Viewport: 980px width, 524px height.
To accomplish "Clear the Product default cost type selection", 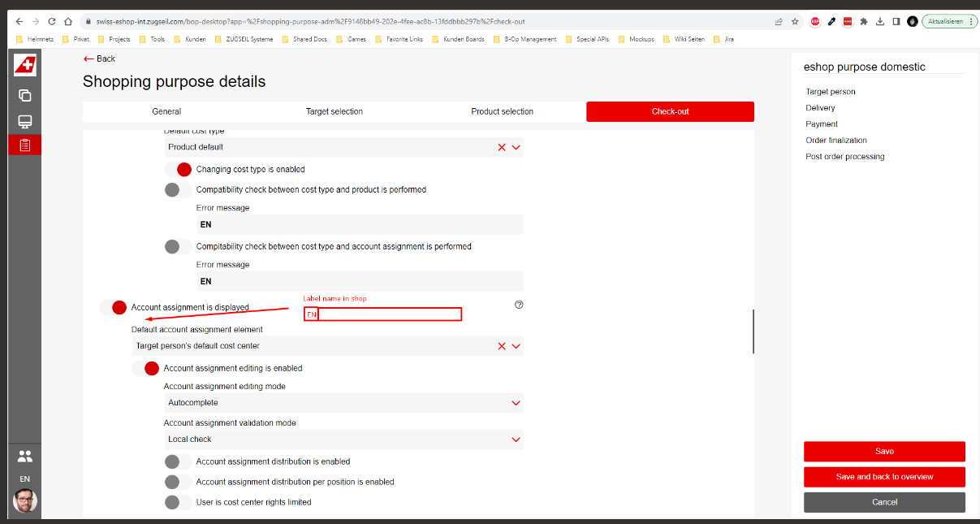I will pyautogui.click(x=502, y=147).
